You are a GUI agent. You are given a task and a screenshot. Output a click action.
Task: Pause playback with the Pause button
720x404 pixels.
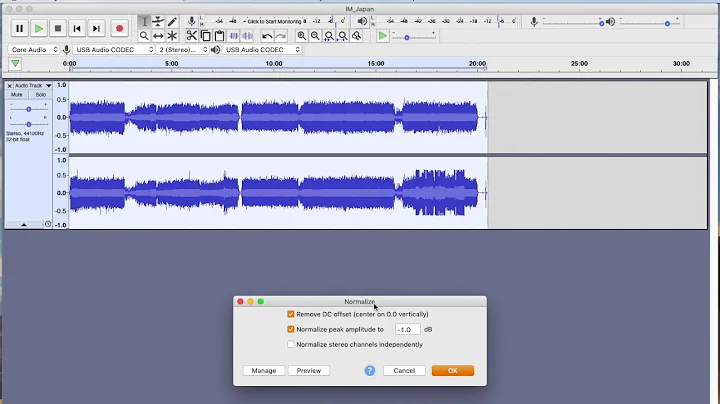19,28
